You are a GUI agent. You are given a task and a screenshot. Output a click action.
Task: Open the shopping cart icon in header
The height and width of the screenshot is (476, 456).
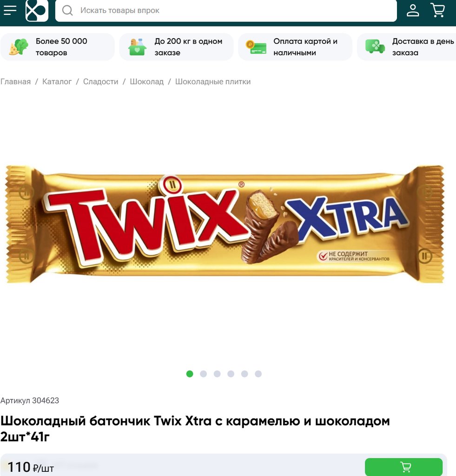[438, 10]
